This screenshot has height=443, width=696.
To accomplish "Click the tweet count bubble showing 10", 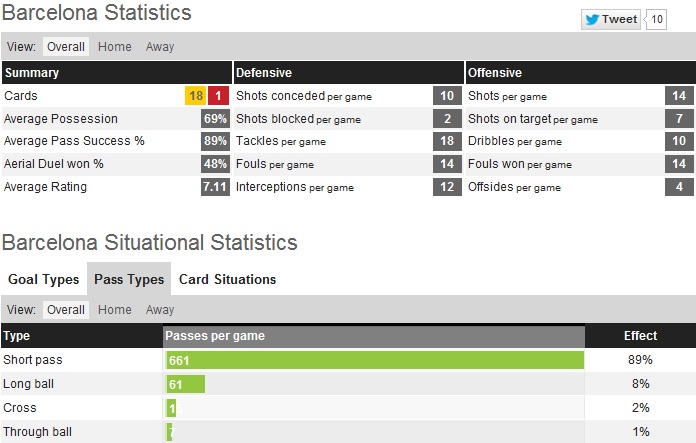I will [x=657, y=19].
